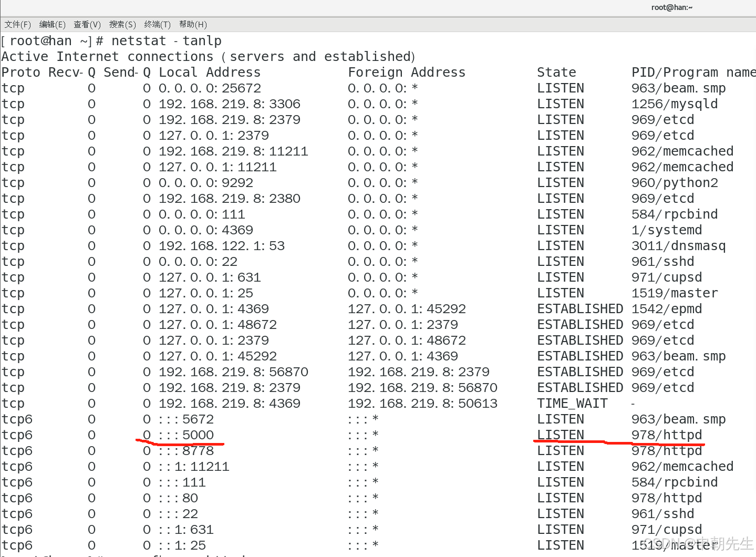Select the 1256/mysqld process entry
756x557 pixels.
pyautogui.click(x=674, y=104)
